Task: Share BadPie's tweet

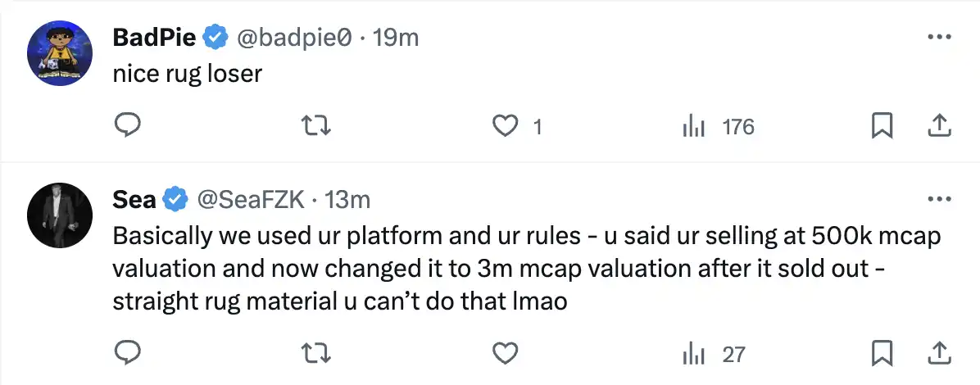Action: click(937, 125)
